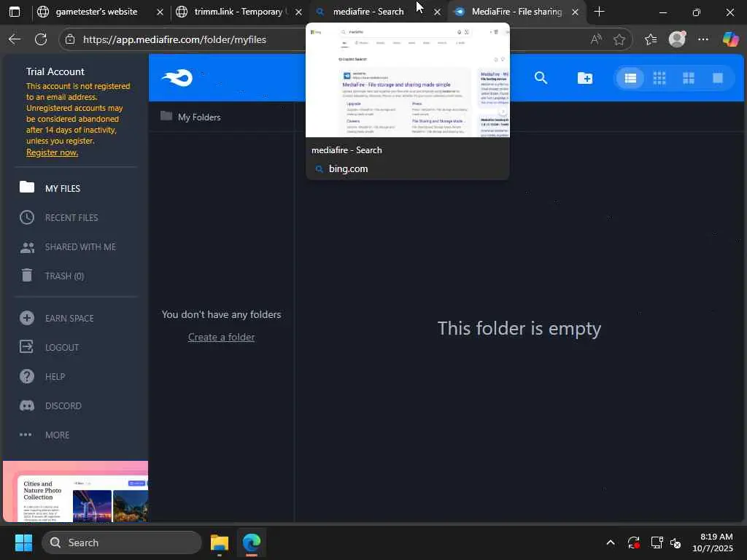
Task: Close trimm.link tab
Action: [298, 12]
